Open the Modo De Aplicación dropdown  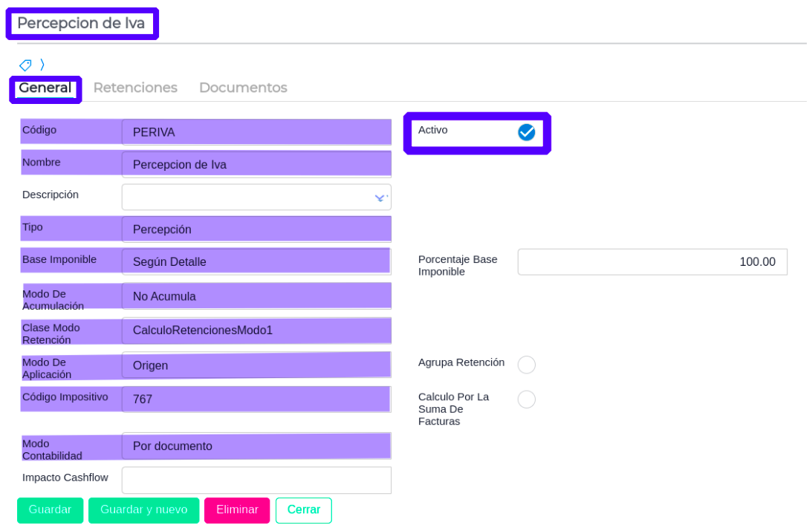pyautogui.click(x=256, y=365)
